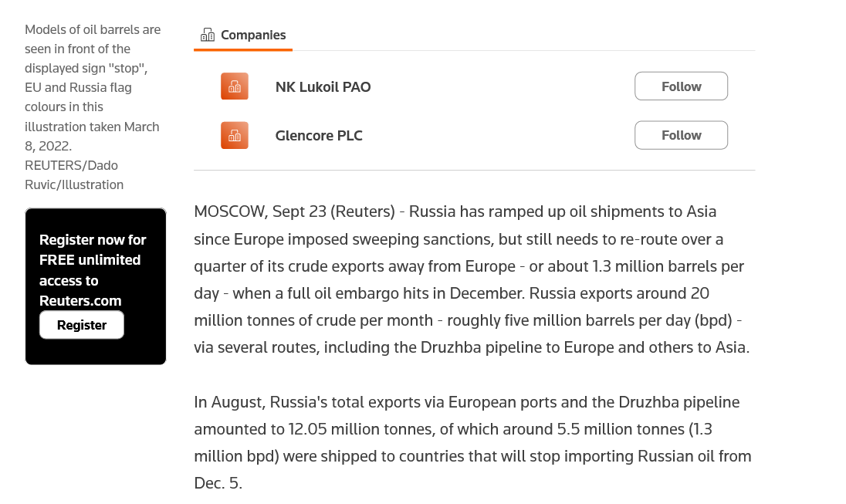Screen dimensions: 846x504
Task: Click the REUTERS/Dado Ruvic/Illustration photo credit
Action: [74, 174]
